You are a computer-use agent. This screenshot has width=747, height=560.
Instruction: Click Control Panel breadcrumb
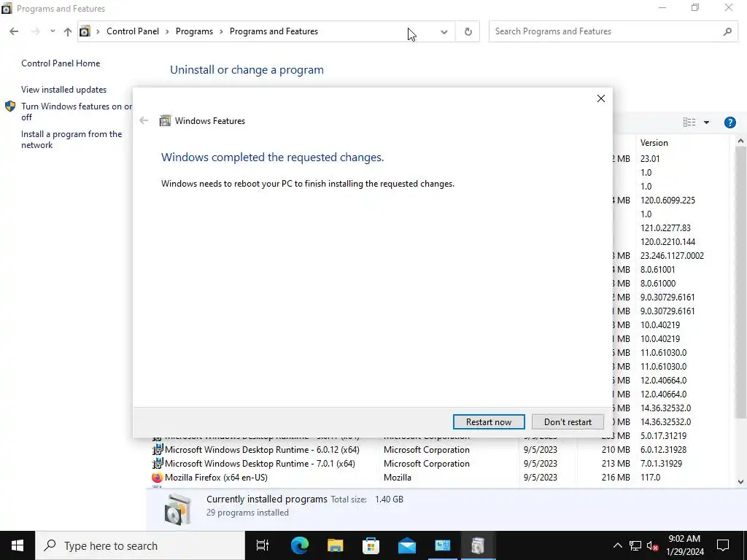[133, 31]
